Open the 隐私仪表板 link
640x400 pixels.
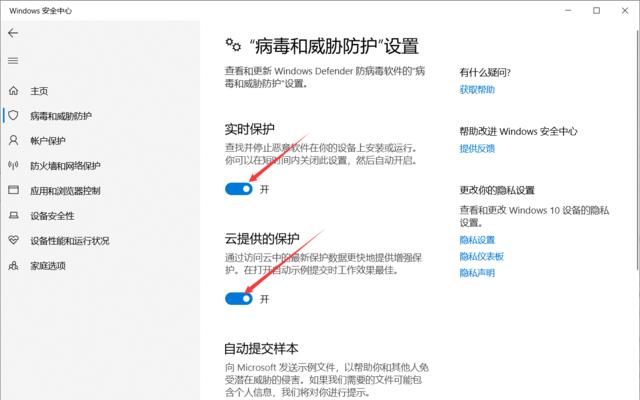(x=482, y=256)
